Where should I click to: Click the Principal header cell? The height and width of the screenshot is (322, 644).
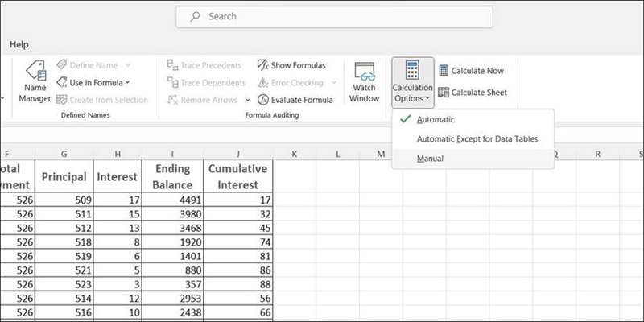(x=64, y=176)
